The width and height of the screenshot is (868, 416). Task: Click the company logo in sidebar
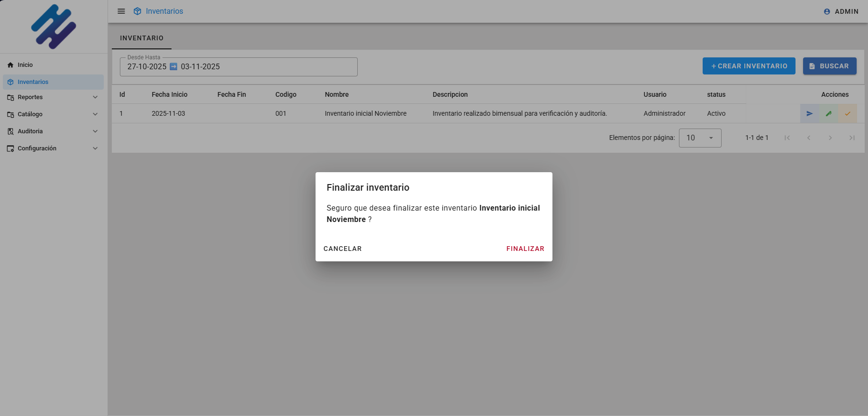(54, 27)
